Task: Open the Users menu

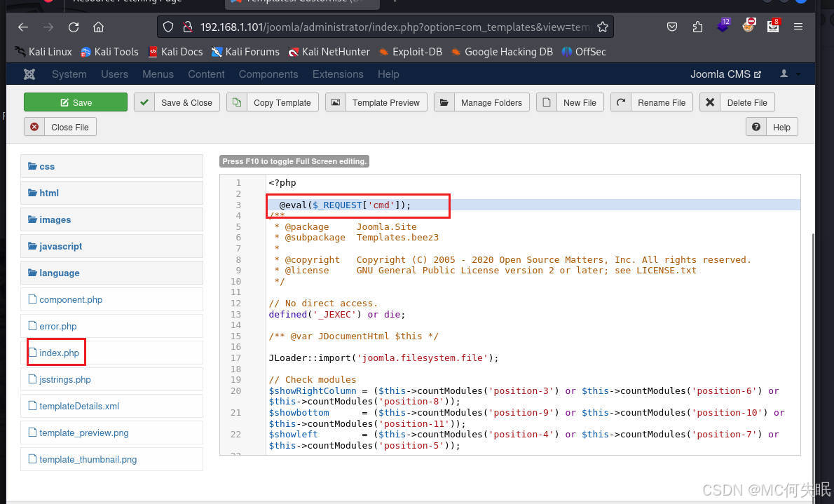Action: pyautogui.click(x=114, y=74)
